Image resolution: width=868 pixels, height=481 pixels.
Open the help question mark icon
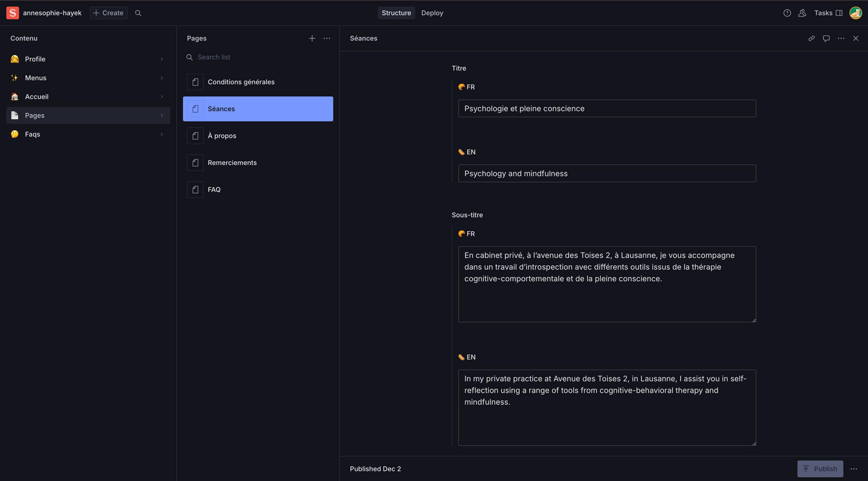click(x=787, y=13)
